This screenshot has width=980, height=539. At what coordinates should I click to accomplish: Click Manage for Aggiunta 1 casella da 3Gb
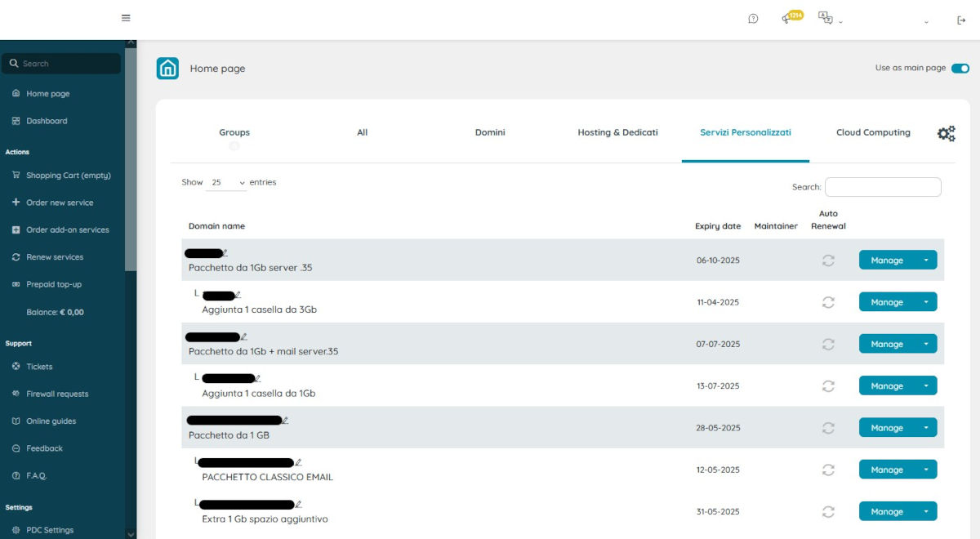pos(886,302)
